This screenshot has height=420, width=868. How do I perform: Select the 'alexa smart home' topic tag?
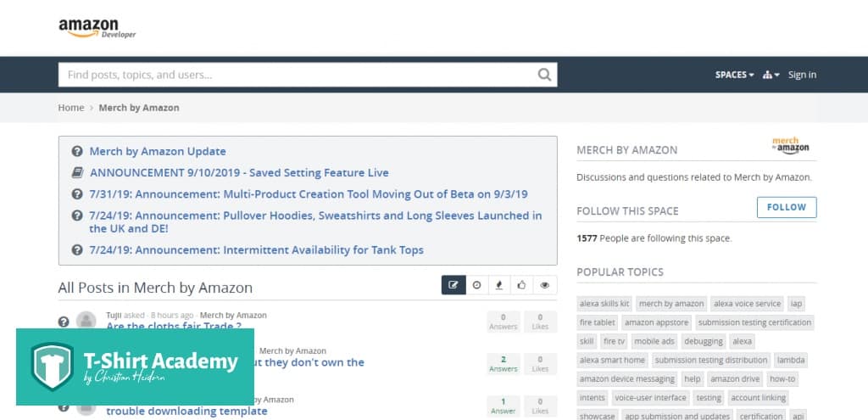pyautogui.click(x=612, y=360)
